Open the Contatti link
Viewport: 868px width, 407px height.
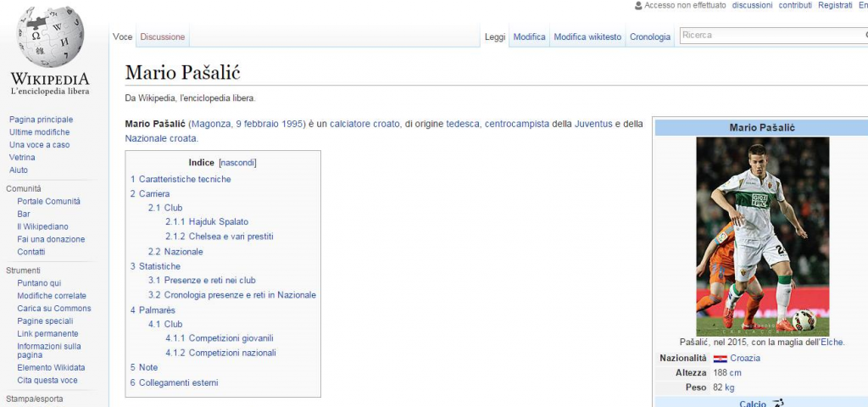[x=31, y=253]
